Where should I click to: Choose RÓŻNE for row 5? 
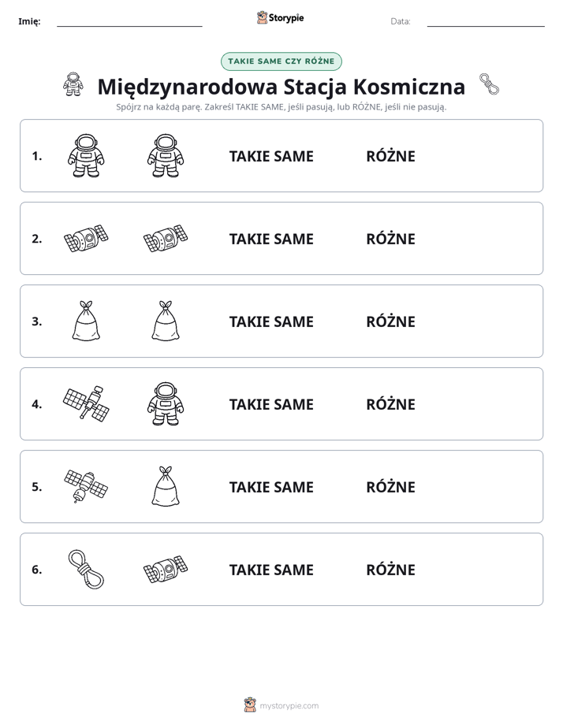pos(390,487)
